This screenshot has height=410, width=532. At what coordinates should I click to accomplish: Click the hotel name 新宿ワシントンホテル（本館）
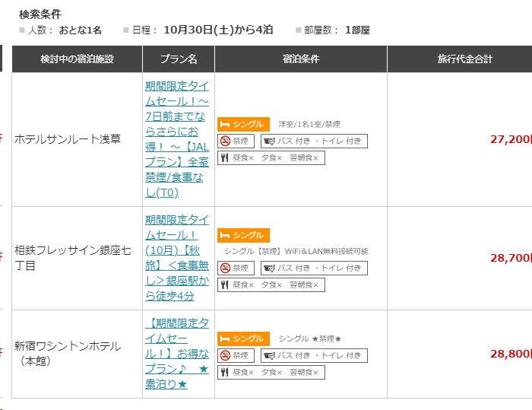click(x=68, y=353)
